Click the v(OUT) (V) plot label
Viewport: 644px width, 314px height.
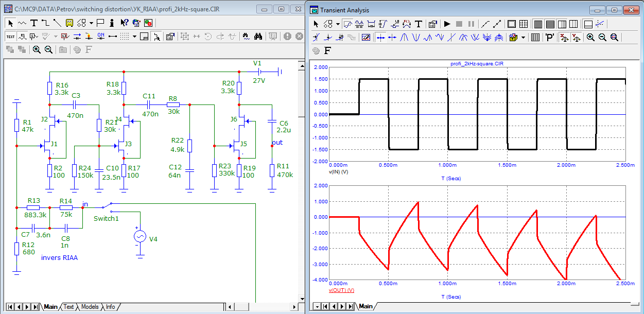pos(341,290)
